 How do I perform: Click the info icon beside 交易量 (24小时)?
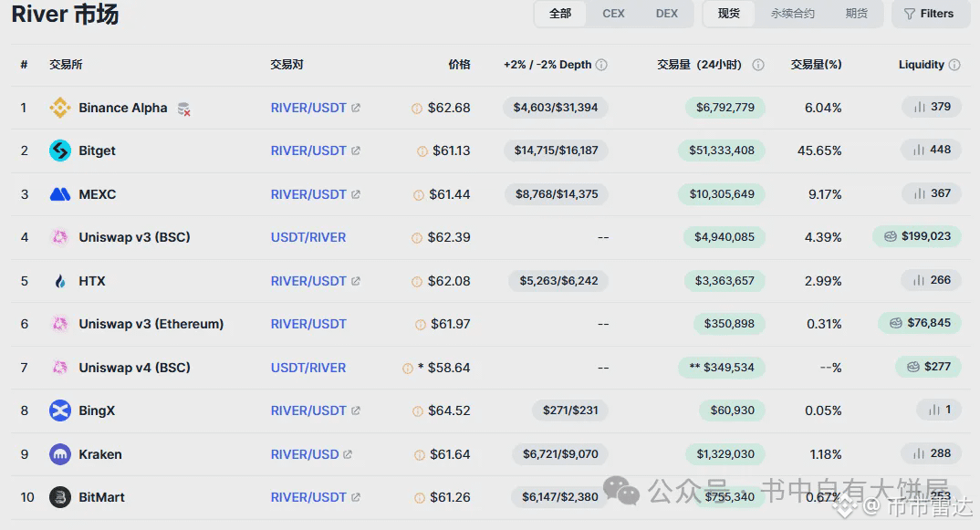(758, 65)
